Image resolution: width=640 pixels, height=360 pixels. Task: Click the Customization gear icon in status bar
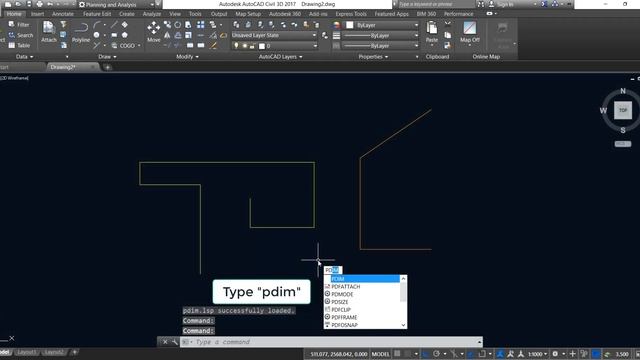pyautogui.click(x=555, y=354)
